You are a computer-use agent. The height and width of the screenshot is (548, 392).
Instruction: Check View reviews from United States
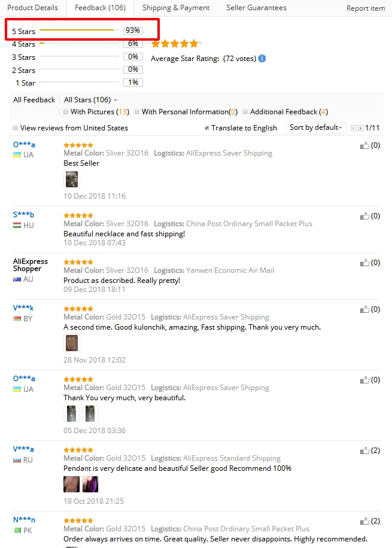point(16,128)
